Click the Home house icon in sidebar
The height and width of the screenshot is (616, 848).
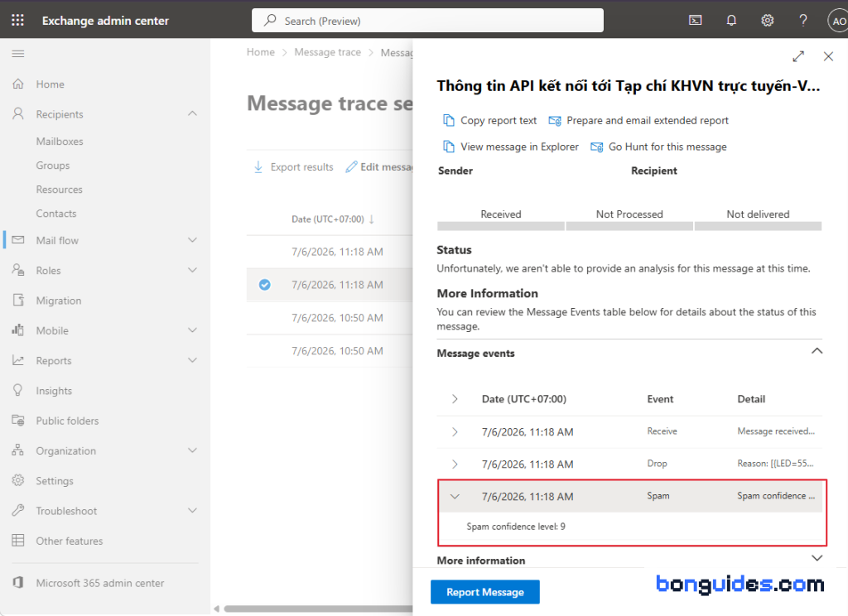[x=18, y=84]
